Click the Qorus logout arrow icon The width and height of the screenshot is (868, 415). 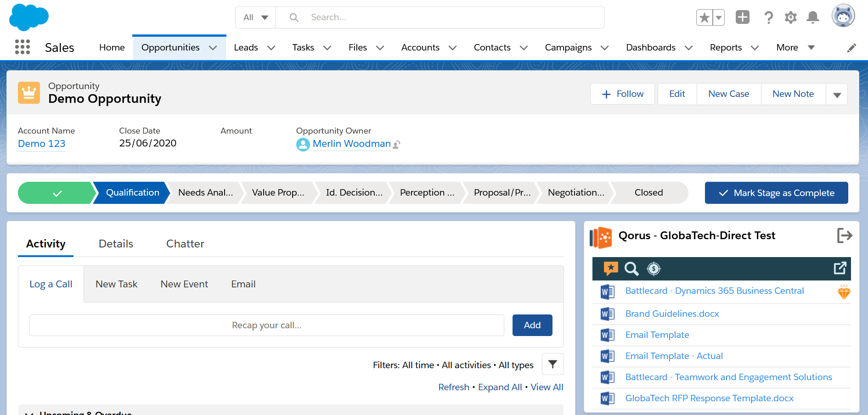point(844,236)
